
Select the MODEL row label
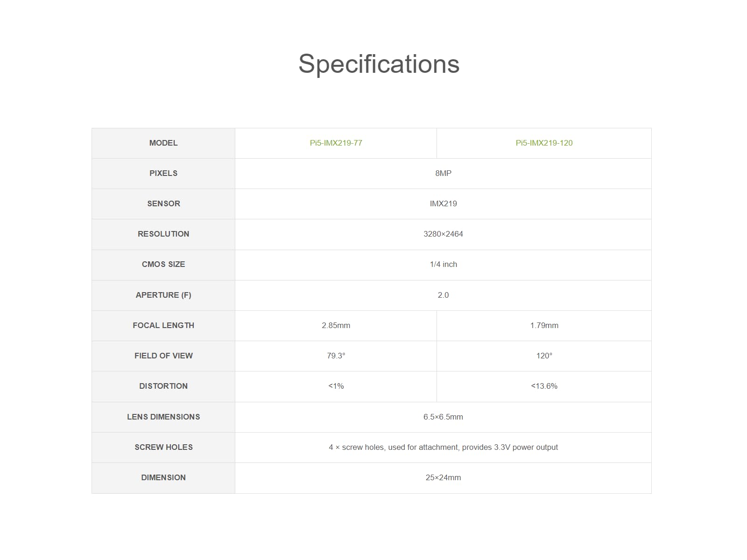(x=163, y=143)
